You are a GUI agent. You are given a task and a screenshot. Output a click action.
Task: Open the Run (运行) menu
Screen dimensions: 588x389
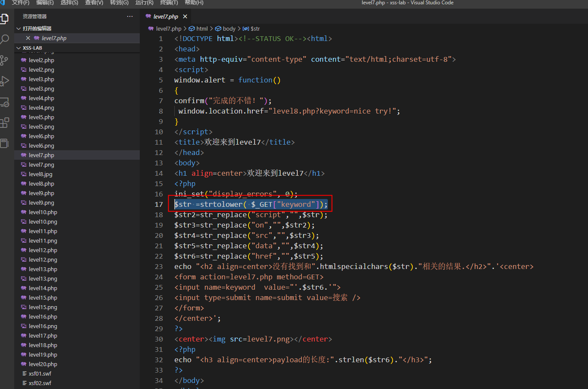click(x=145, y=3)
